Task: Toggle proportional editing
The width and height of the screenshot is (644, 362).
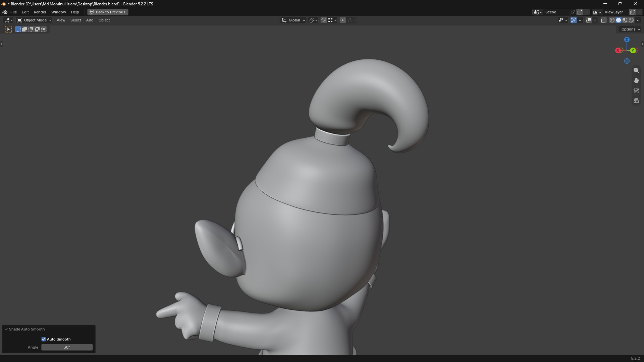Action: pyautogui.click(x=343, y=20)
